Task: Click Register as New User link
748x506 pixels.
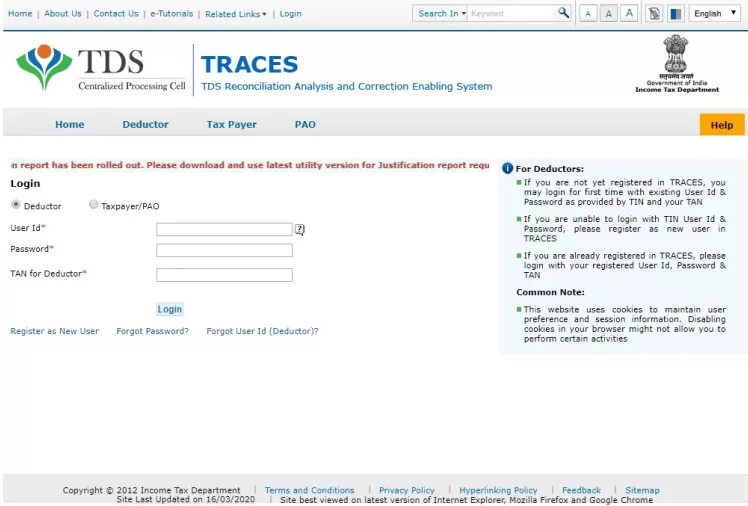Action: [54, 331]
